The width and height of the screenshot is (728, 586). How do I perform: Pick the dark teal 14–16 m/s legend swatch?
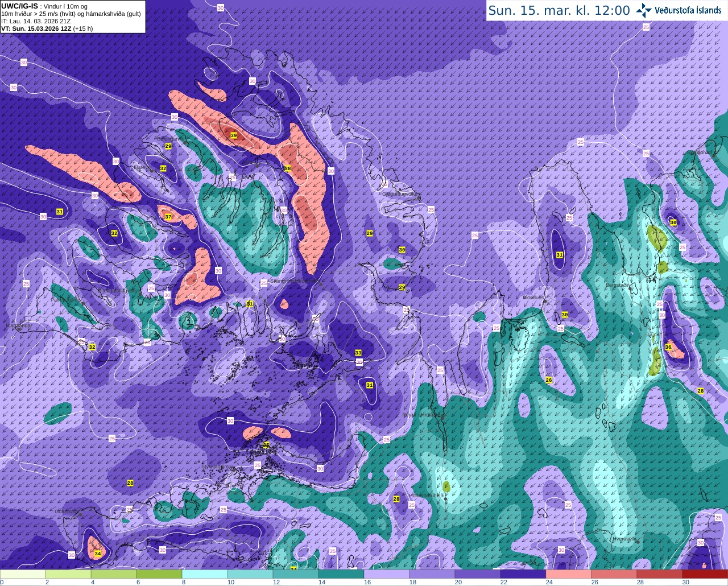341,574
